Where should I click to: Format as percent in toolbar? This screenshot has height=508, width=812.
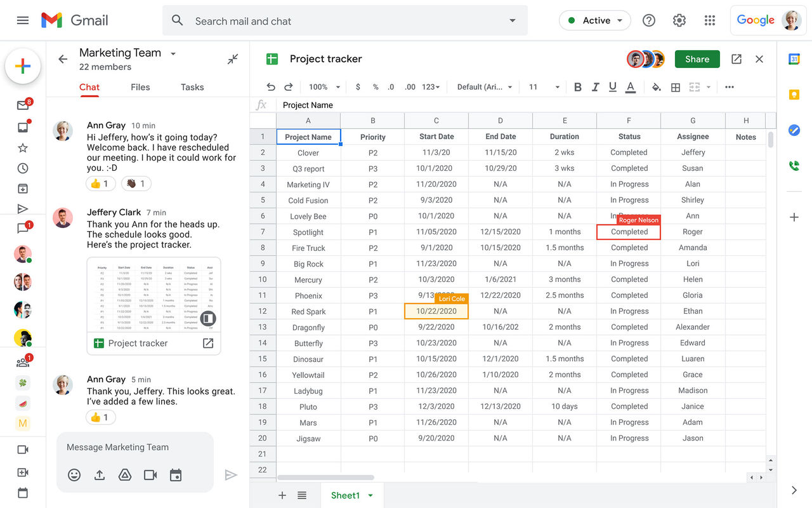[376, 87]
